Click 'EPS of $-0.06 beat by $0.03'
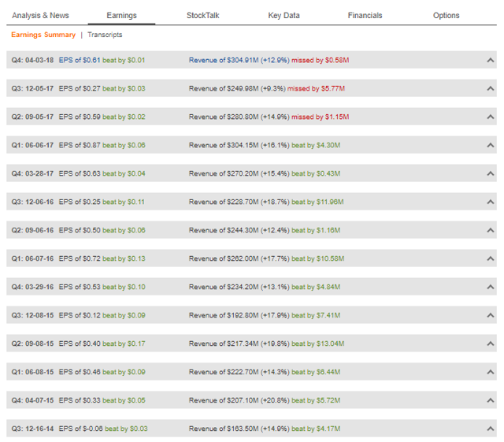504x442 pixels. point(103,429)
